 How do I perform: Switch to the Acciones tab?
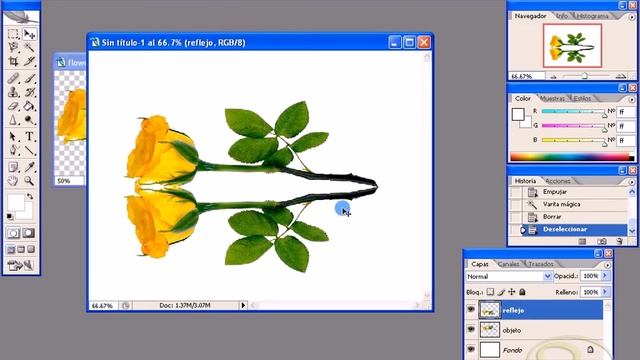pyautogui.click(x=558, y=181)
